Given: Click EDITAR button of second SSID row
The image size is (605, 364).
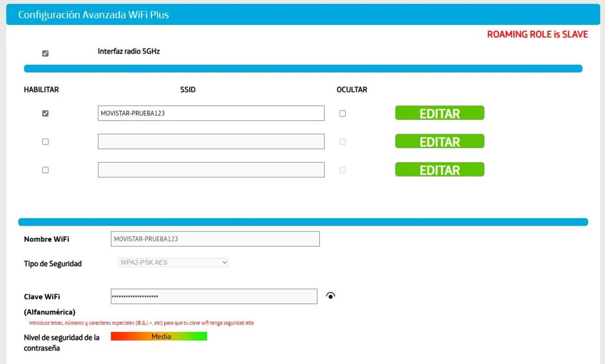Looking at the screenshot, I should pos(439,141).
